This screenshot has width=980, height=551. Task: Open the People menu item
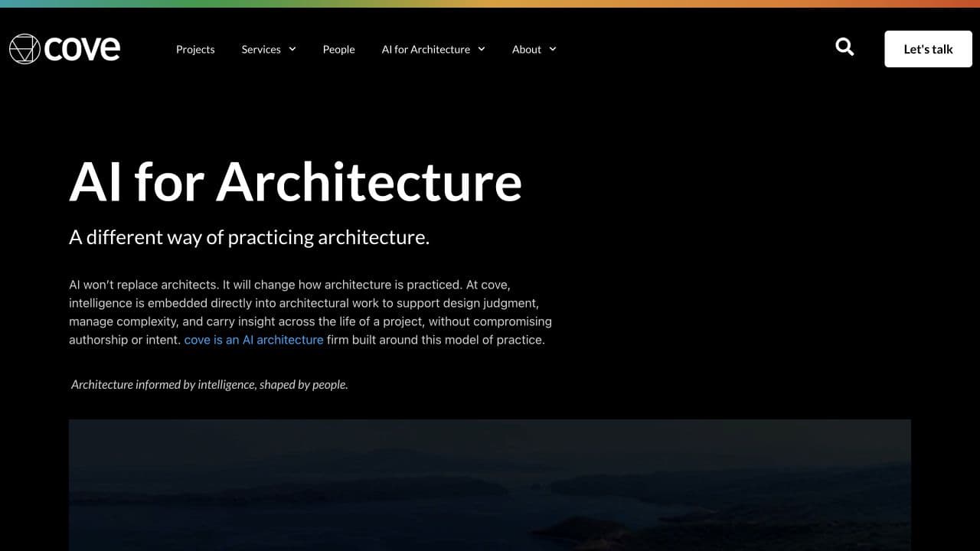(338, 49)
